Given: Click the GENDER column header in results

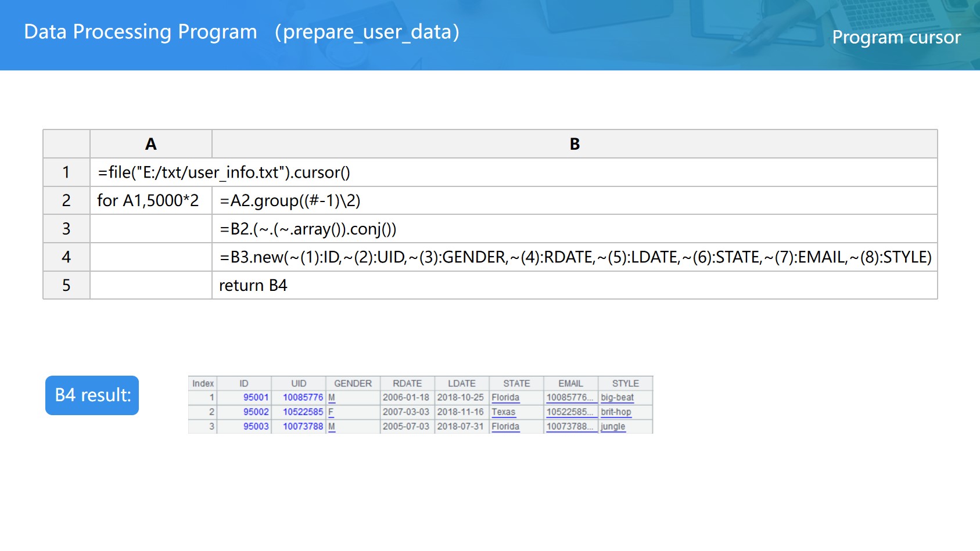Looking at the screenshot, I should [x=353, y=383].
